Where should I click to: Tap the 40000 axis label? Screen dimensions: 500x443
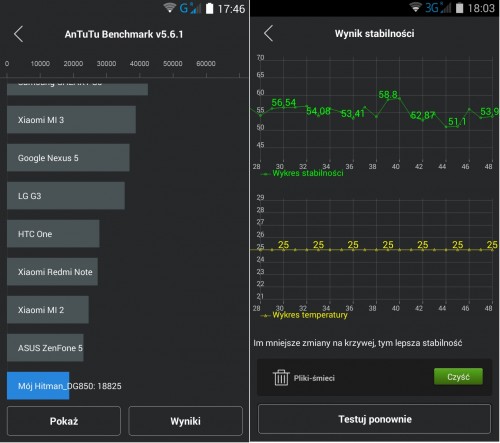pos(139,63)
